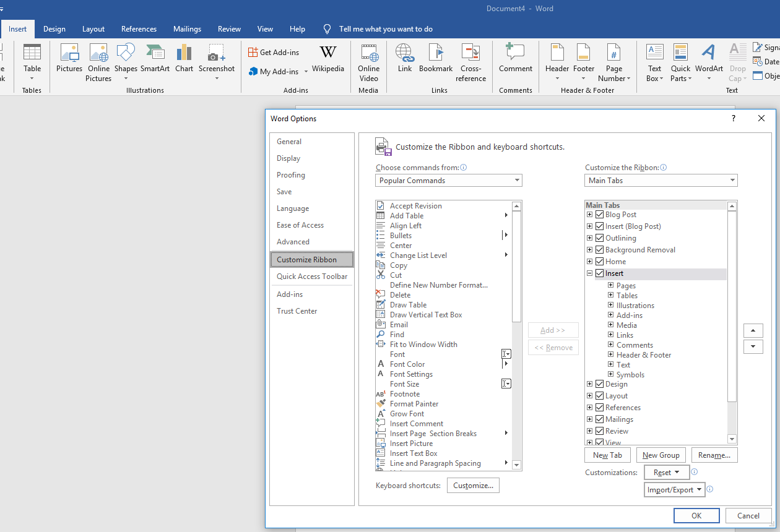Toggle the References tab checkbox
Viewport: 780px width, 532px height.
pos(599,408)
